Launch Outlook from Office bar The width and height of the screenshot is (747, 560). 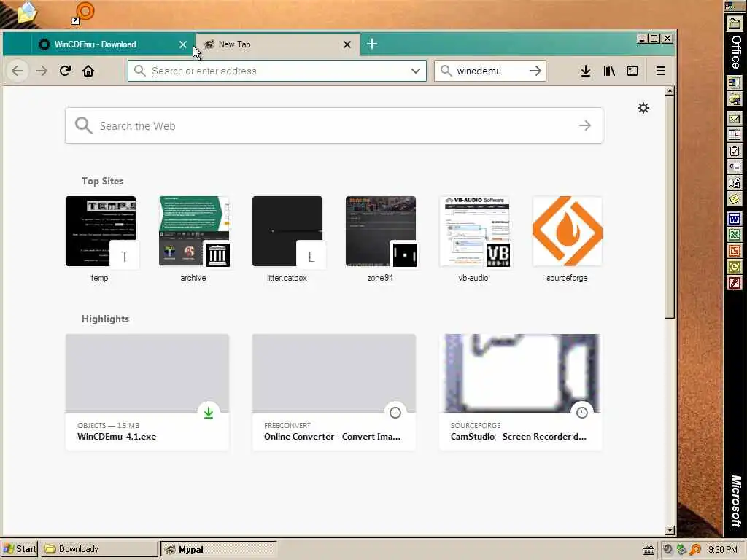(x=735, y=267)
